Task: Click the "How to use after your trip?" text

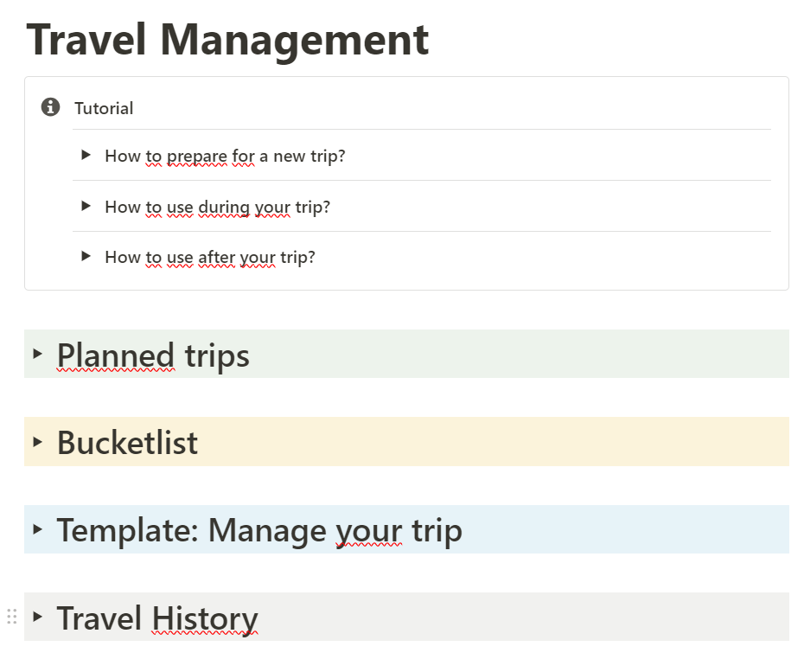Action: (210, 257)
